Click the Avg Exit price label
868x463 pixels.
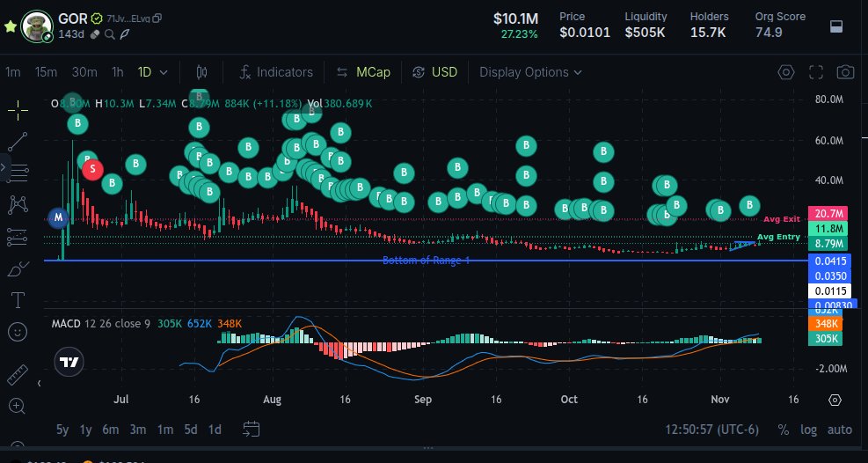pos(782,219)
